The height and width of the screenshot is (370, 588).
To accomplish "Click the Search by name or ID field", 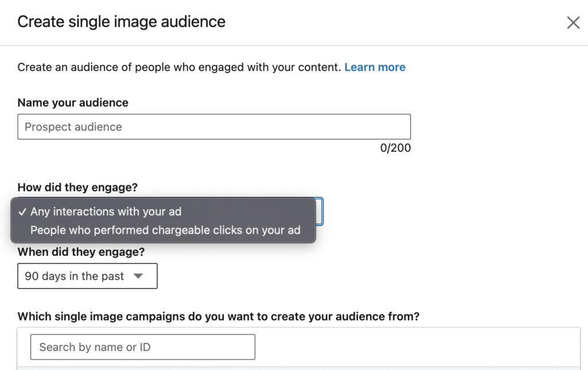I will (x=142, y=346).
